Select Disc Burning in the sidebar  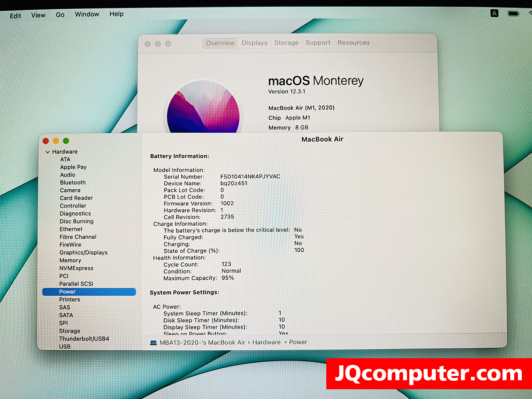click(76, 221)
